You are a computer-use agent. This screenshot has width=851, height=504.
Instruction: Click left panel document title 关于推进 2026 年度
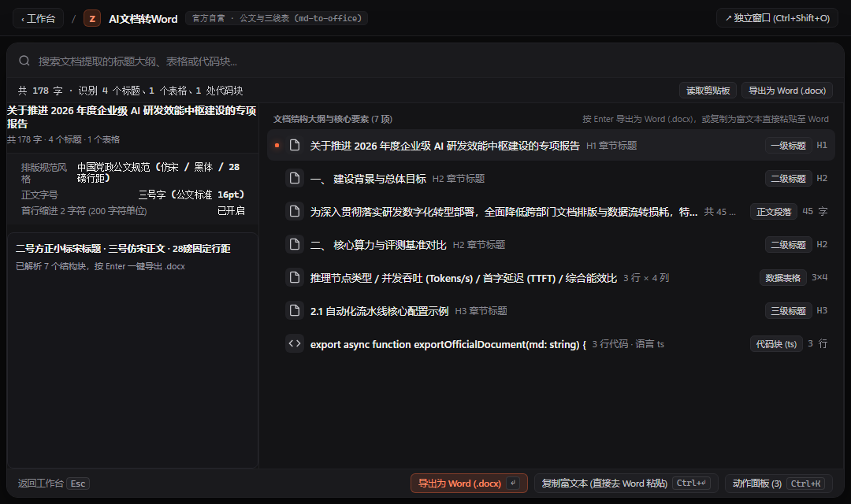(x=132, y=117)
